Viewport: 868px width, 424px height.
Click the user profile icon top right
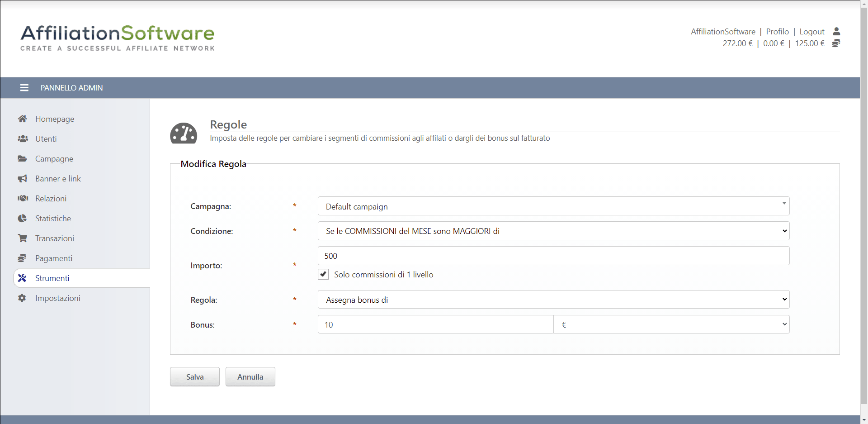(x=836, y=31)
